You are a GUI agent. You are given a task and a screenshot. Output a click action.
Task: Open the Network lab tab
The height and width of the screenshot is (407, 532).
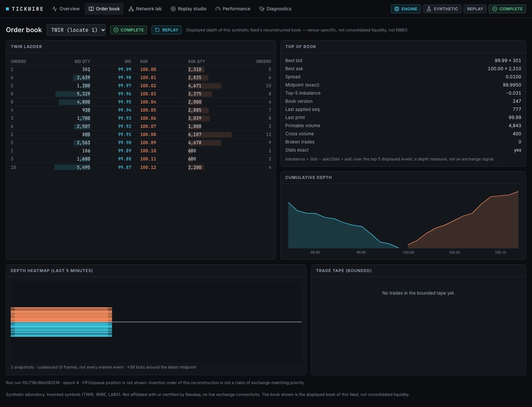click(145, 9)
